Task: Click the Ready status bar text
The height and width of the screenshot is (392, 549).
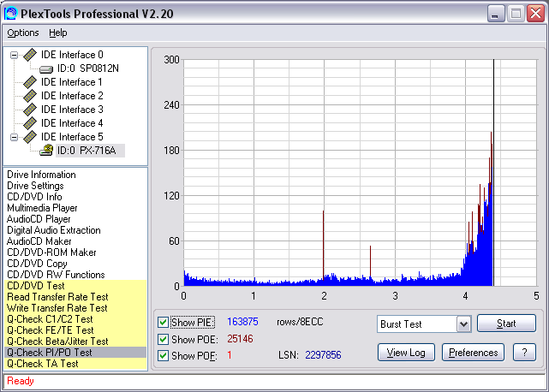Action: click(21, 381)
